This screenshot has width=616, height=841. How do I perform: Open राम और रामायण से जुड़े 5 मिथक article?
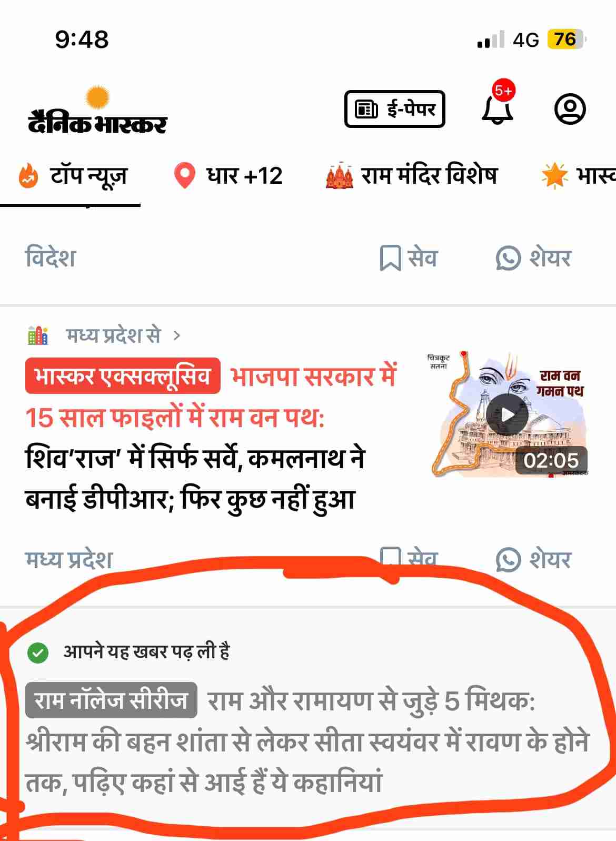[307, 740]
